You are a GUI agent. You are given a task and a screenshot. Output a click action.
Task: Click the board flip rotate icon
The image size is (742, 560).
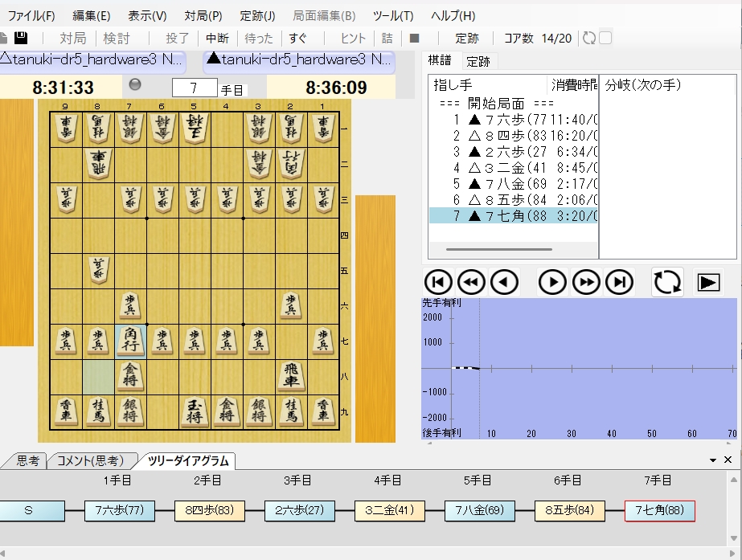(667, 282)
